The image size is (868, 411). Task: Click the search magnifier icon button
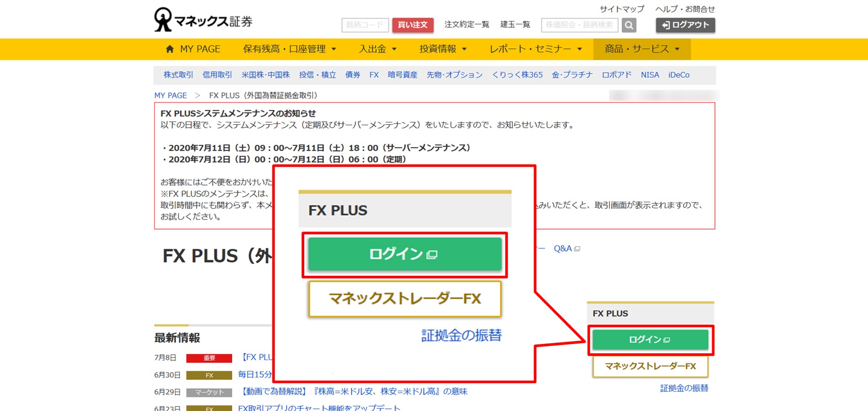pyautogui.click(x=629, y=25)
